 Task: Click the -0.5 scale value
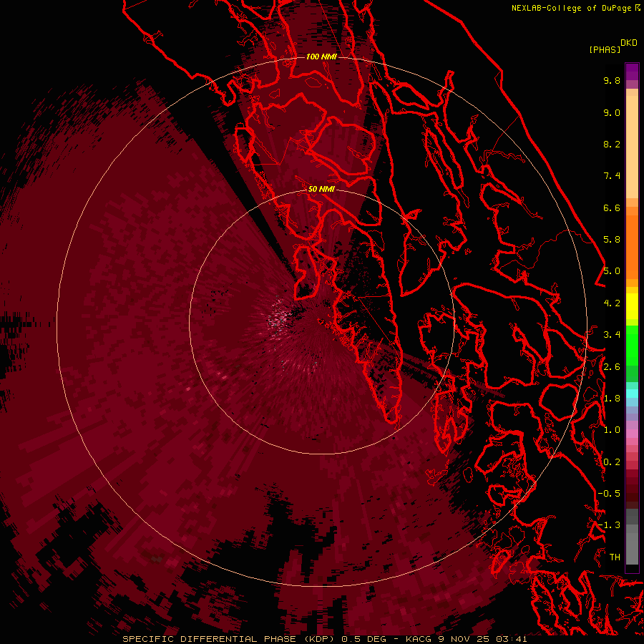(x=609, y=494)
